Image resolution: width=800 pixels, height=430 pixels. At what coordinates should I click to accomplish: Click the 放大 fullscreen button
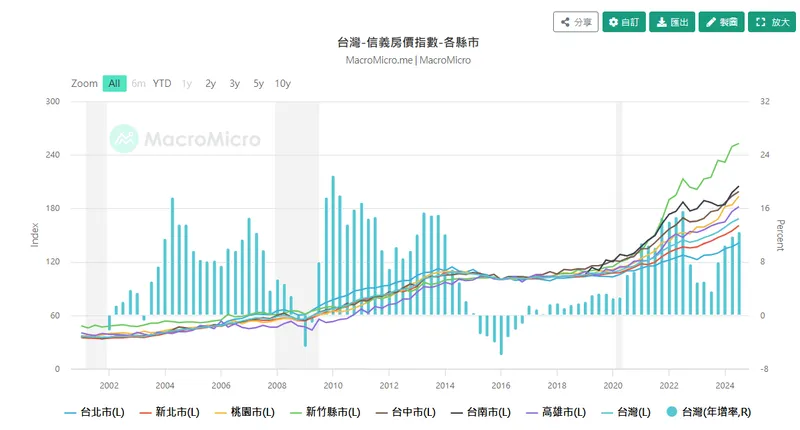pos(771,21)
